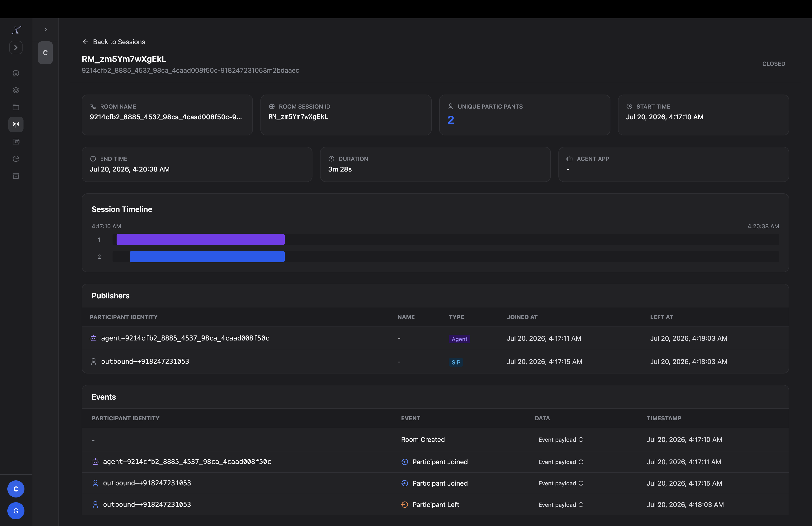Click the phone icon in Room Name card

pos(93,106)
